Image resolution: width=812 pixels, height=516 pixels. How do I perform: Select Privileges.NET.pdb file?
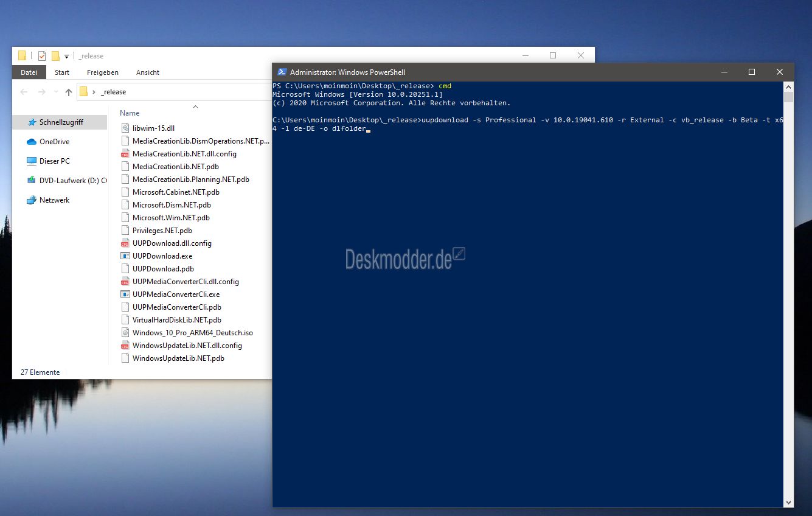pyautogui.click(x=162, y=231)
